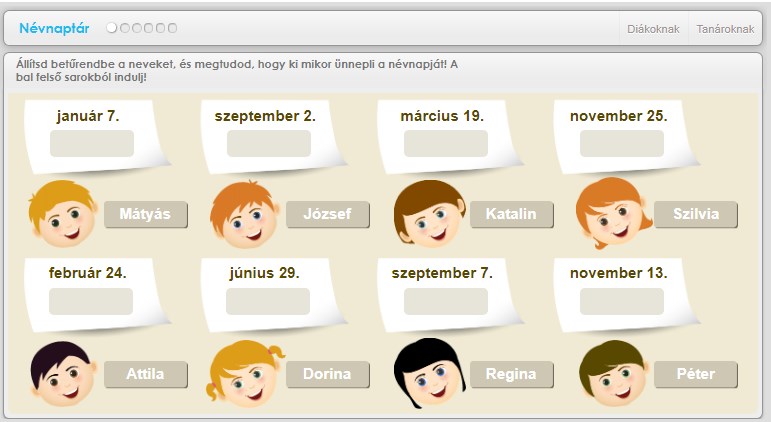
Task: Click the orange-haired boy face next to József
Action: [x=244, y=215]
